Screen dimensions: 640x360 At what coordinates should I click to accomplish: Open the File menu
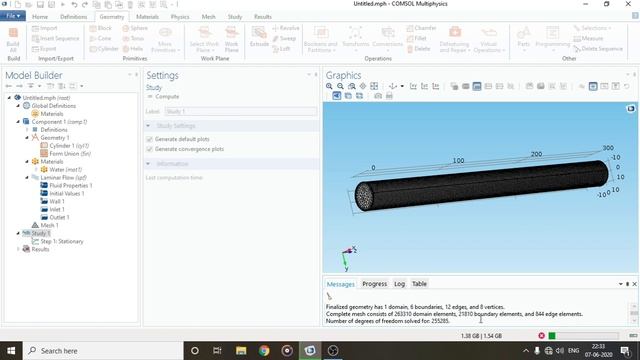(x=13, y=16)
